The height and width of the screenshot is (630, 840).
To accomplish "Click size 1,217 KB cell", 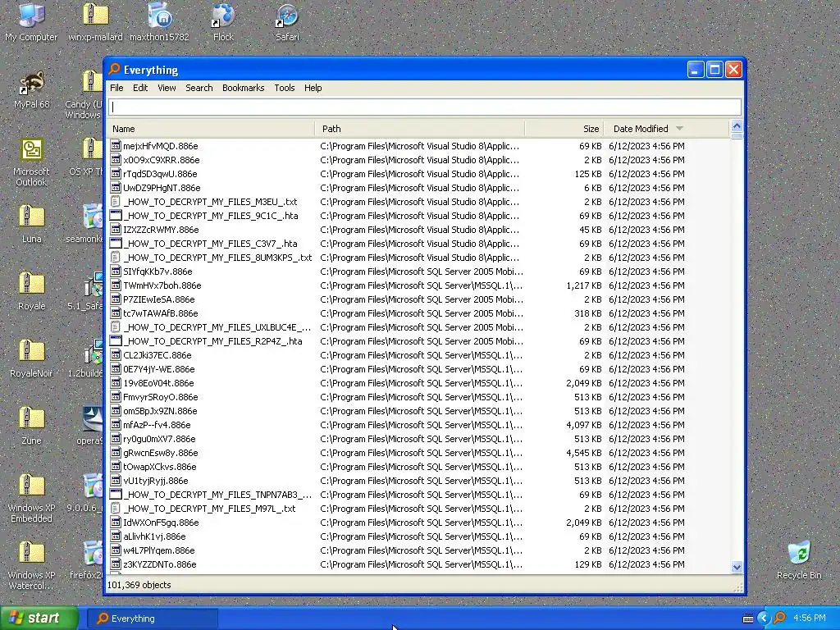I will point(584,285).
